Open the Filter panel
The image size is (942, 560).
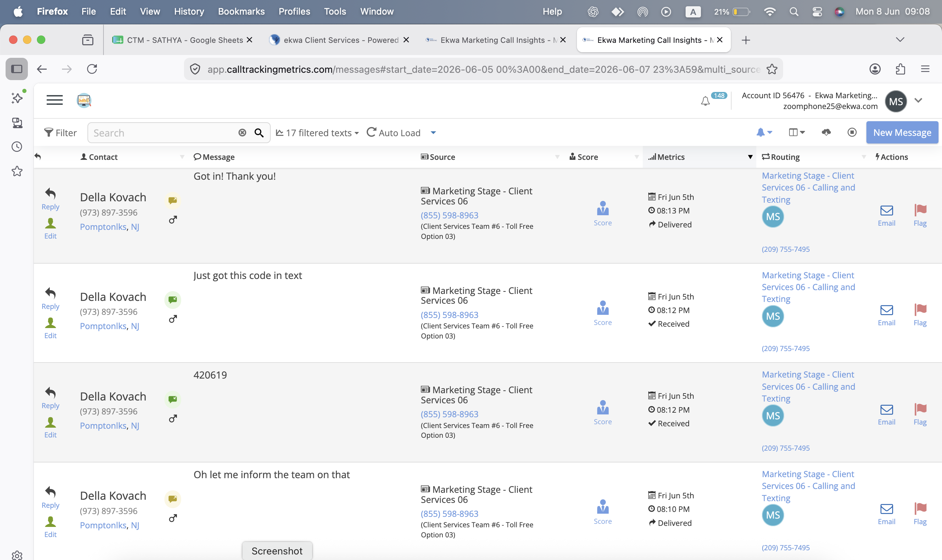[x=60, y=133]
